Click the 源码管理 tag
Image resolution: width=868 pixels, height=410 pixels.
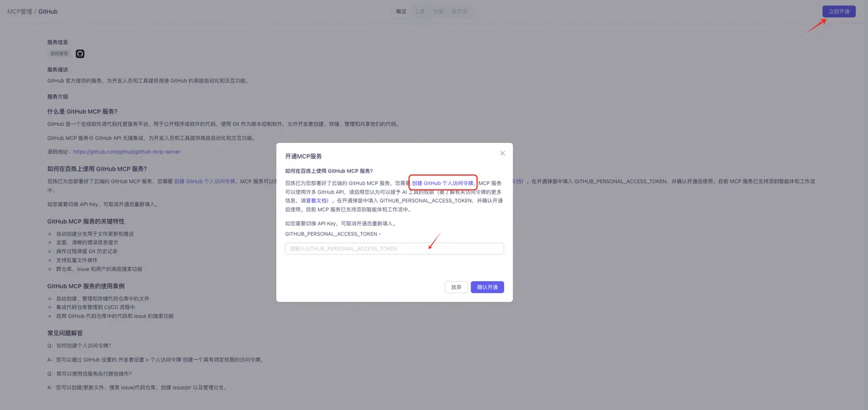(x=60, y=54)
